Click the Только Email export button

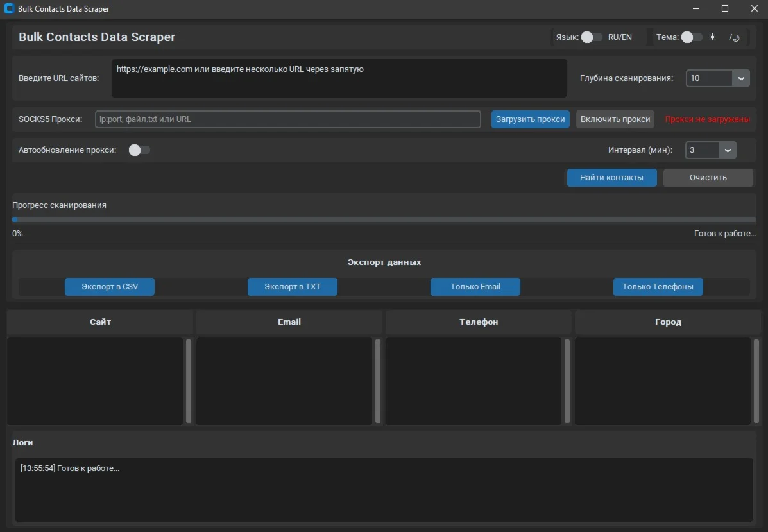click(475, 287)
